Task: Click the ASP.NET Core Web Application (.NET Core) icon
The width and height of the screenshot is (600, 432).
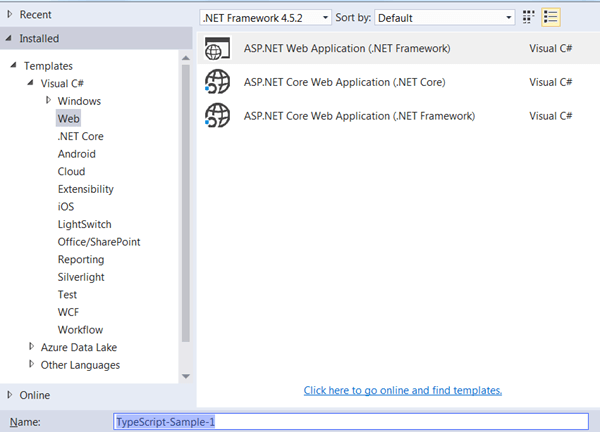Action: (217, 82)
